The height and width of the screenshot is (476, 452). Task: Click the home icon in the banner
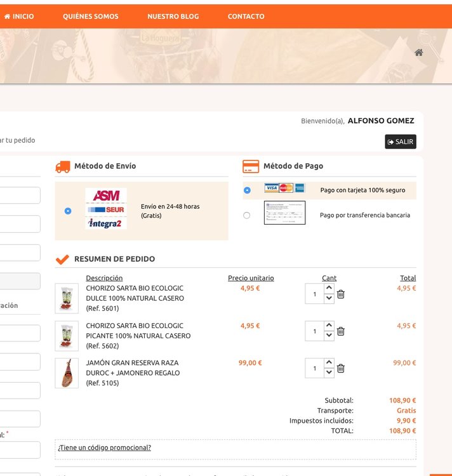(x=418, y=53)
